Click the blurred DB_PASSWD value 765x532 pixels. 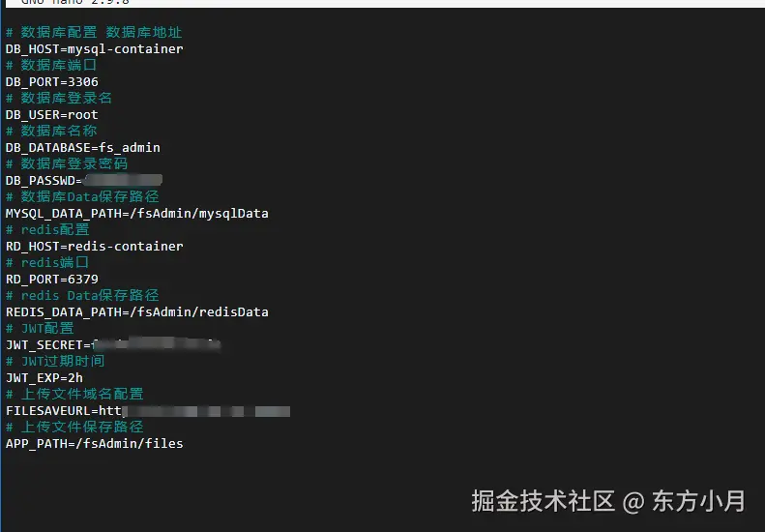click(x=122, y=180)
